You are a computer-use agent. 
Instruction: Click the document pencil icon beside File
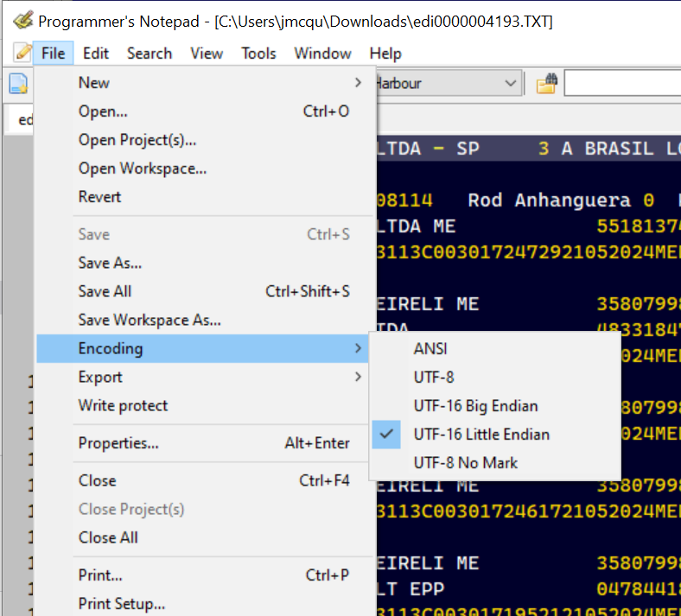(23, 53)
